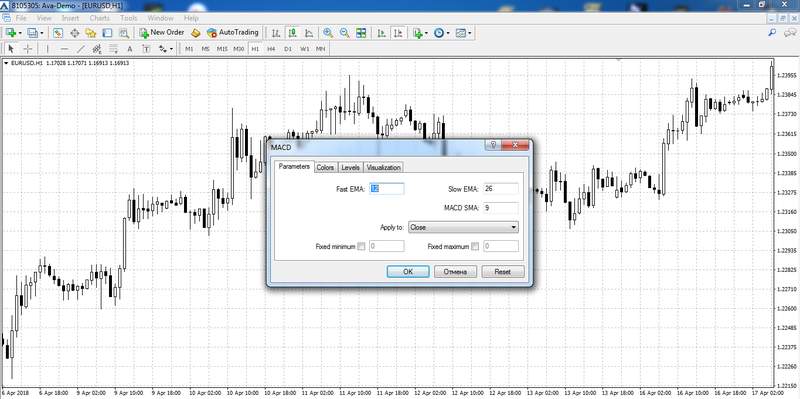Open the Indicators list dropdown icon
Screen dimensions: 800x399
(x=420, y=33)
